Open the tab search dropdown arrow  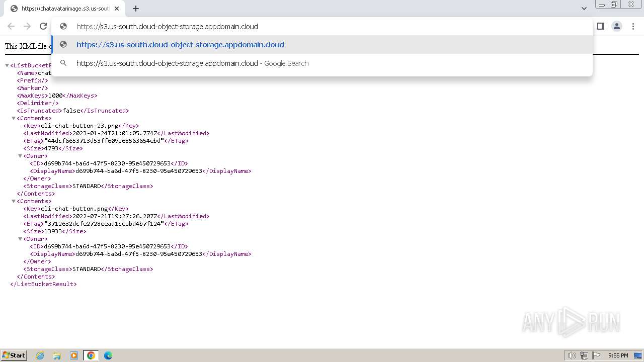coord(584,9)
